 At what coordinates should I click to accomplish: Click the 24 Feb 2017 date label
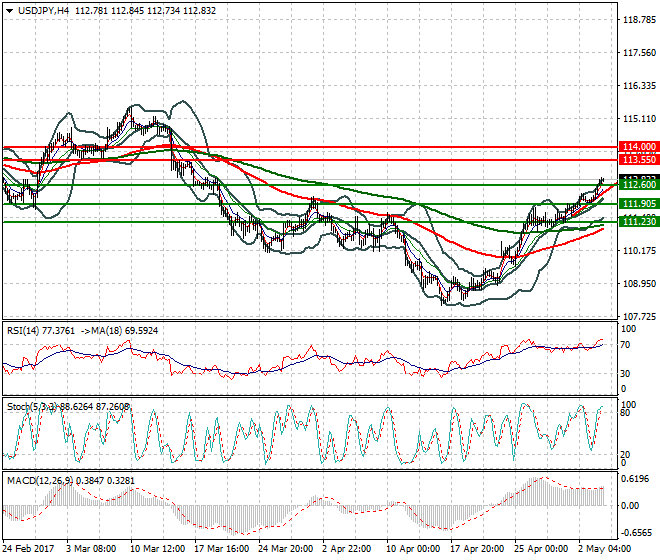click(28, 549)
